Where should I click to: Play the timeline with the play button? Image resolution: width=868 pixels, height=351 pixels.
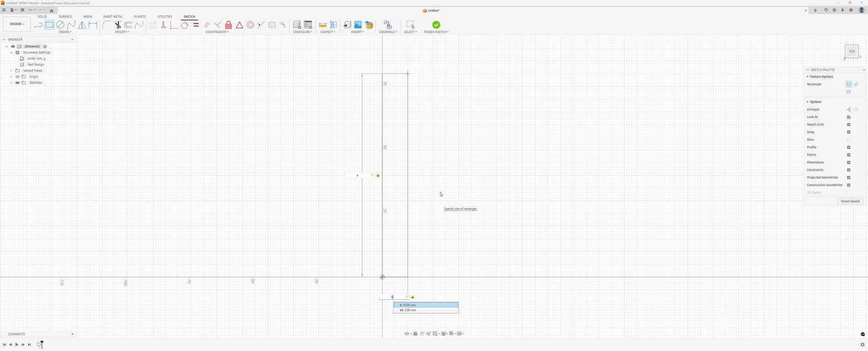coord(17,345)
